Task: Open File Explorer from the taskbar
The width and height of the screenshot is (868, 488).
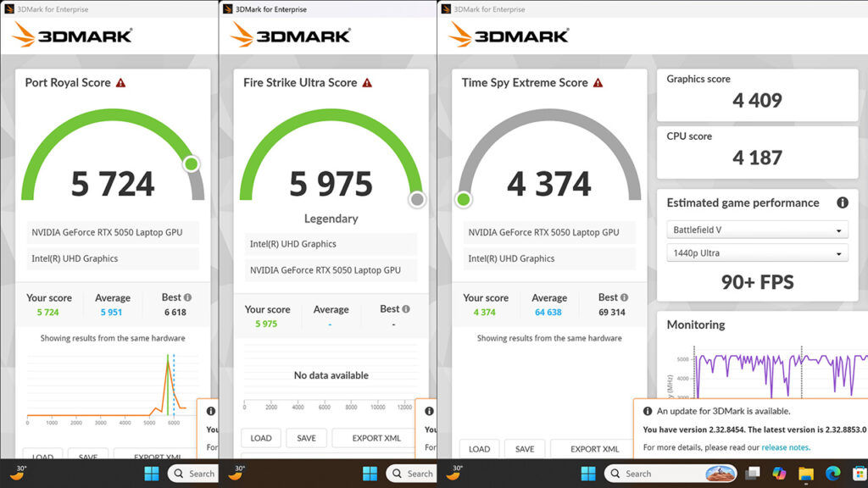Action: (806, 474)
